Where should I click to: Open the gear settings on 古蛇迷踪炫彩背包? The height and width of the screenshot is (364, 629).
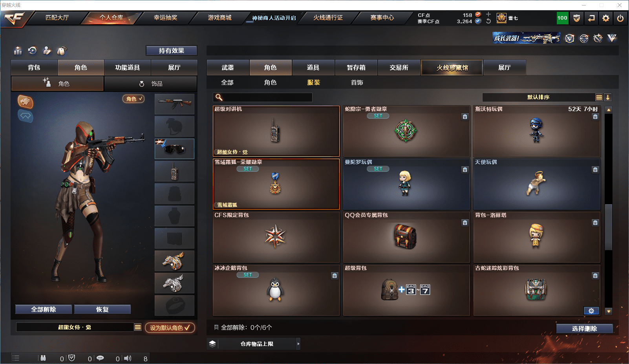click(591, 311)
